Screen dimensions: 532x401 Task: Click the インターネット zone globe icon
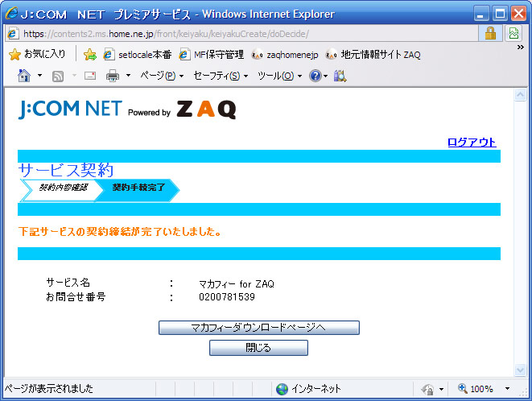(x=282, y=389)
